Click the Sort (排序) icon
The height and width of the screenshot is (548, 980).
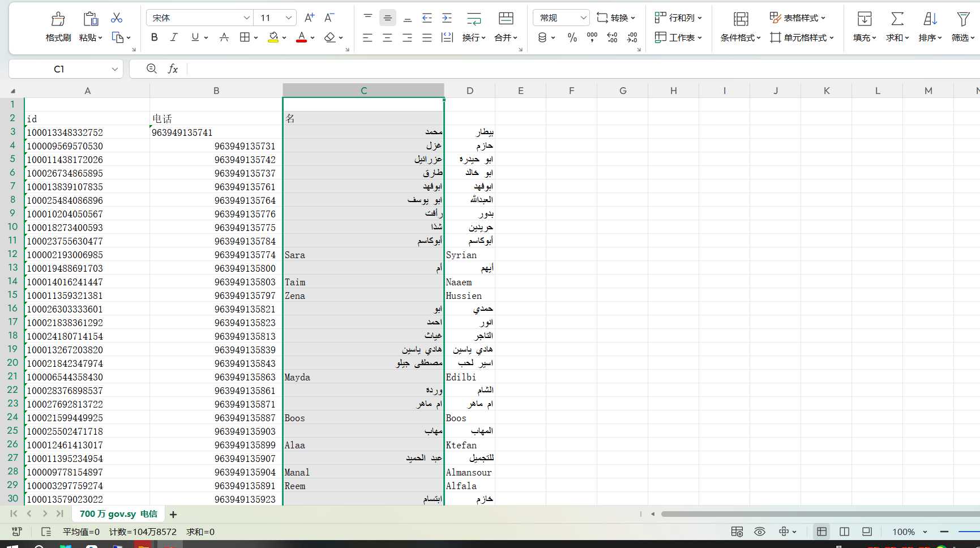pos(930,19)
